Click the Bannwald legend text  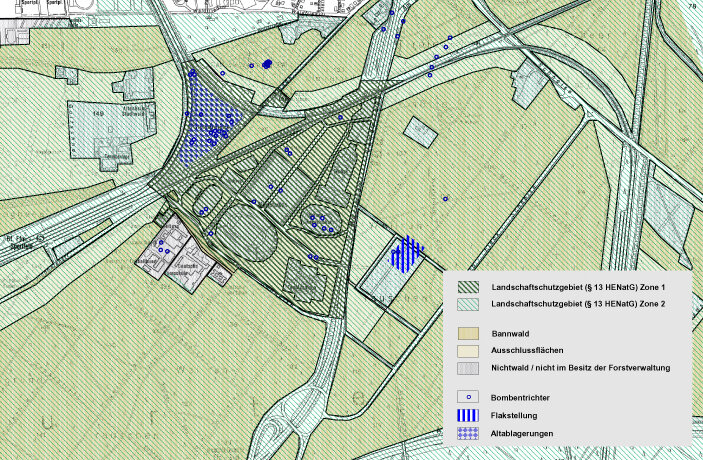[513, 333]
